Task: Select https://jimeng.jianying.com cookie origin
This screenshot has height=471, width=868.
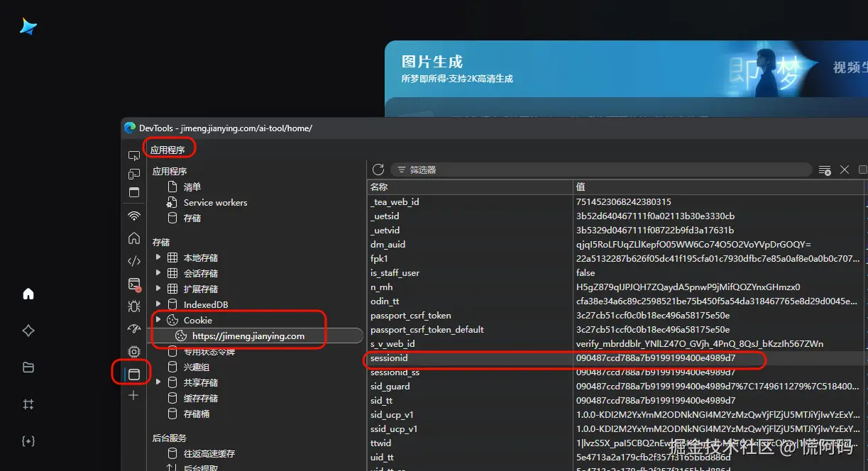Action: [x=248, y=336]
